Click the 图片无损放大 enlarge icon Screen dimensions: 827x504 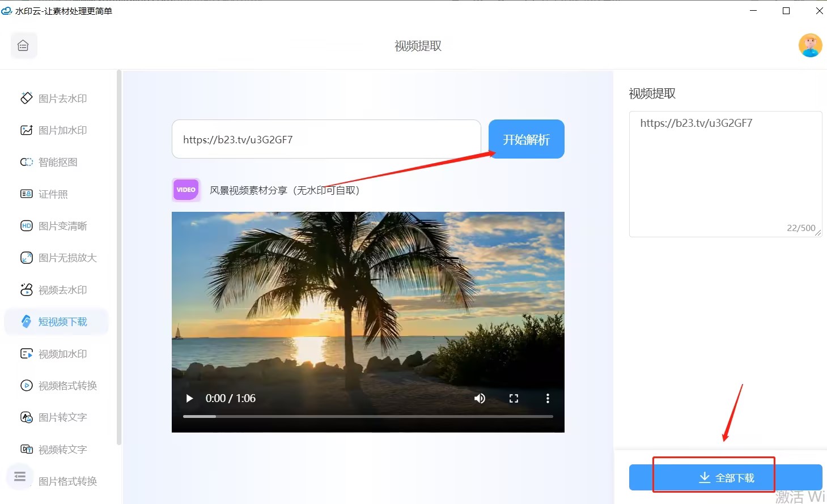pos(27,258)
